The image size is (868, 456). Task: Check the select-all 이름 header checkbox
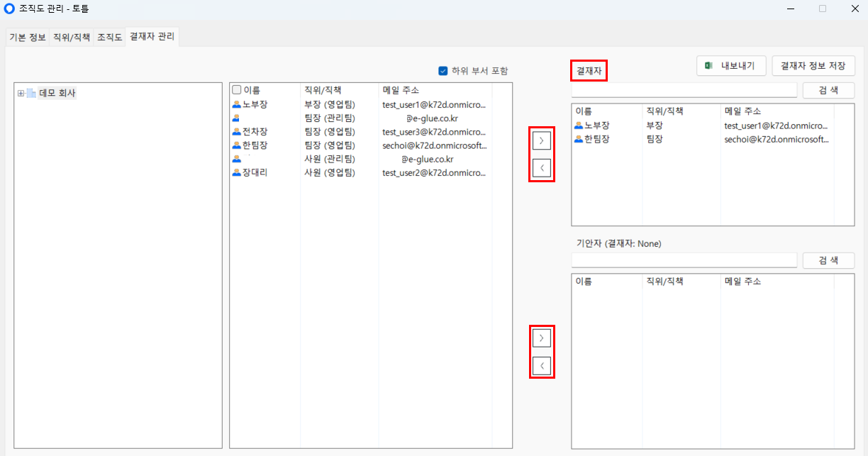coord(237,90)
